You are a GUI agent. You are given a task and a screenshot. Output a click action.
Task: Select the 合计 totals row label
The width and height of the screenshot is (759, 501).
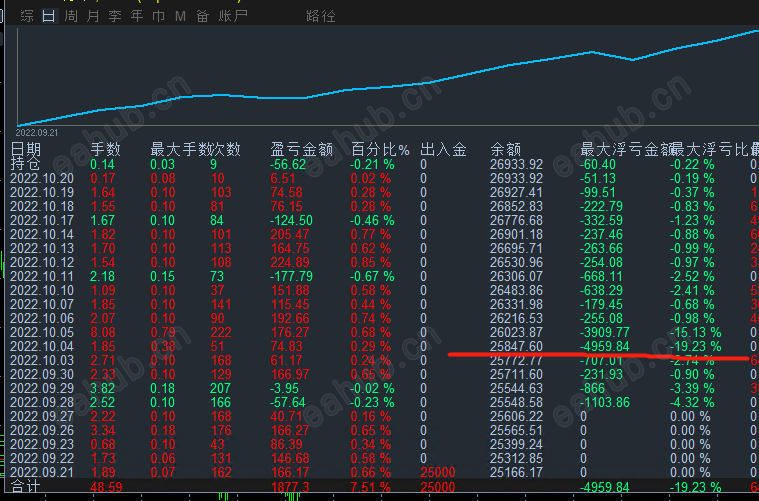click(25, 486)
